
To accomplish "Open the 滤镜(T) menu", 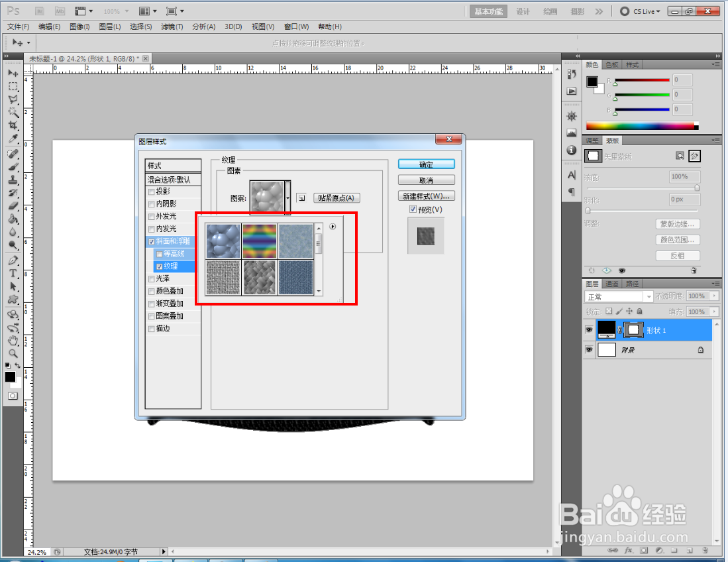I will [172, 27].
